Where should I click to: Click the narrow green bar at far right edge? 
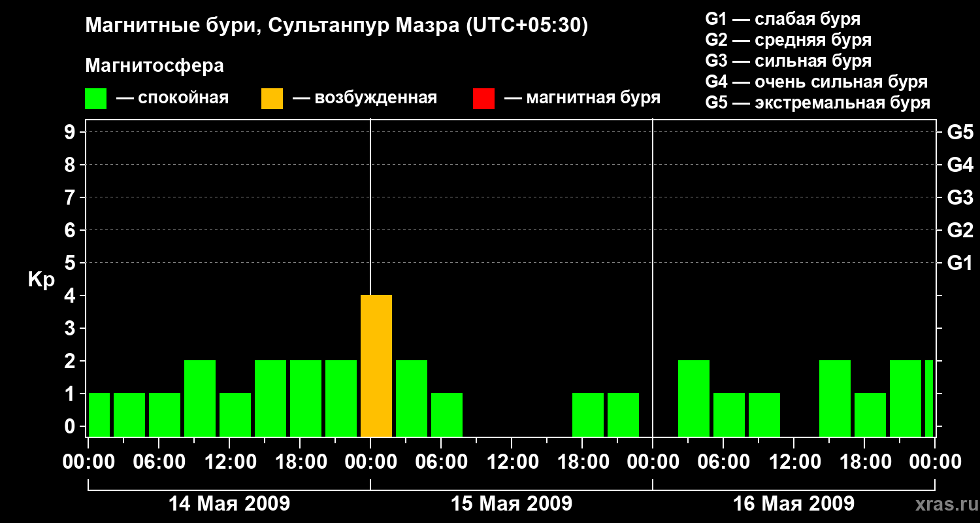929,398
